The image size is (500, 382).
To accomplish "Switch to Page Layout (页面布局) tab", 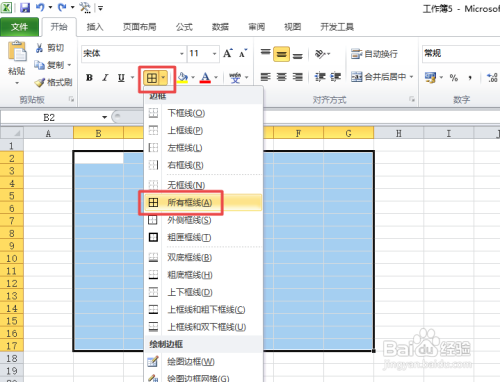I will [140, 27].
